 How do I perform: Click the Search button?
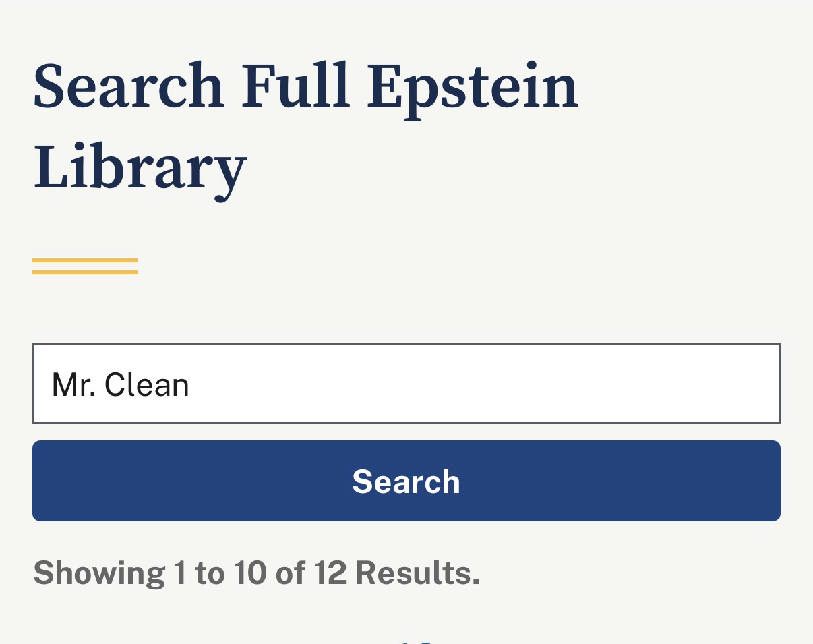click(x=406, y=481)
